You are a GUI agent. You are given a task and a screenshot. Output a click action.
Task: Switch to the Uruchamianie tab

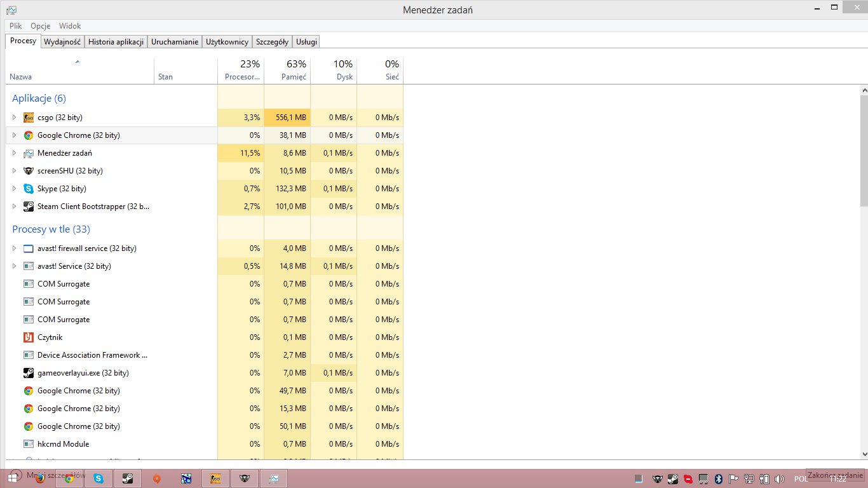pos(175,42)
